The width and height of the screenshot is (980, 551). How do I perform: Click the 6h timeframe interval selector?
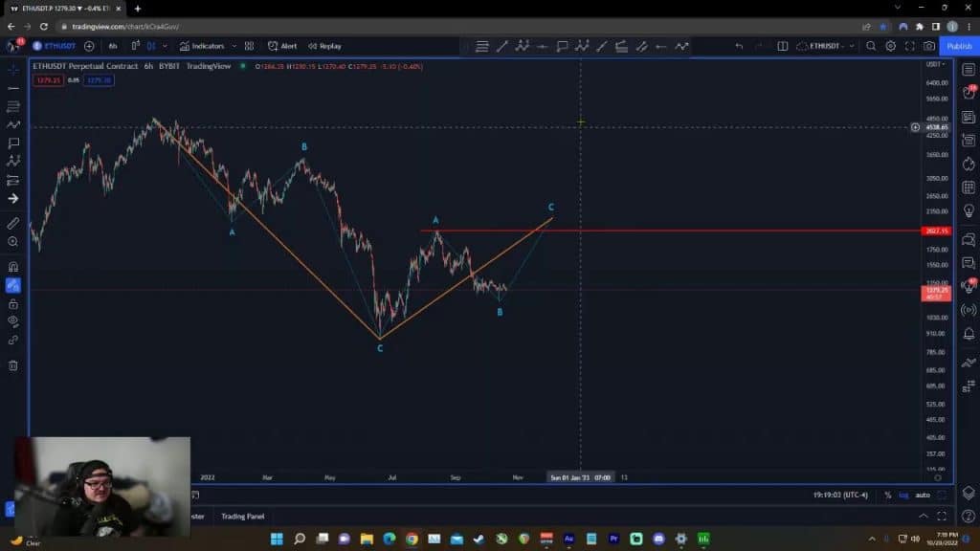113,46
